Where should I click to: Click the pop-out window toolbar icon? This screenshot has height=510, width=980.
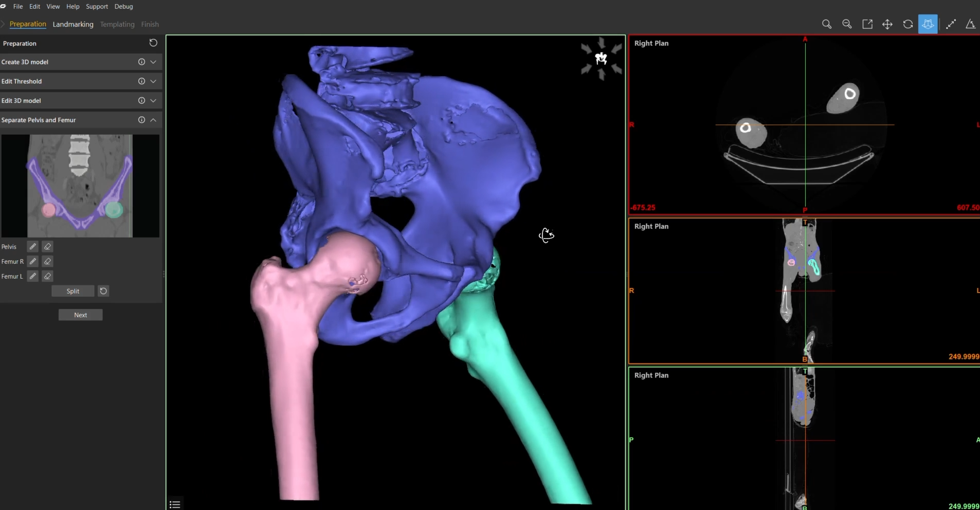coord(867,24)
